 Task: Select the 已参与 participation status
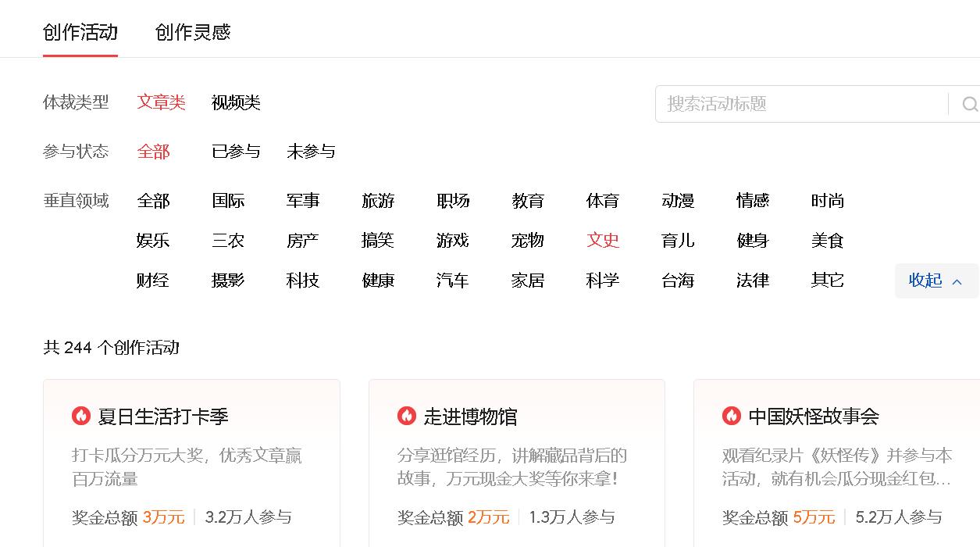(236, 151)
